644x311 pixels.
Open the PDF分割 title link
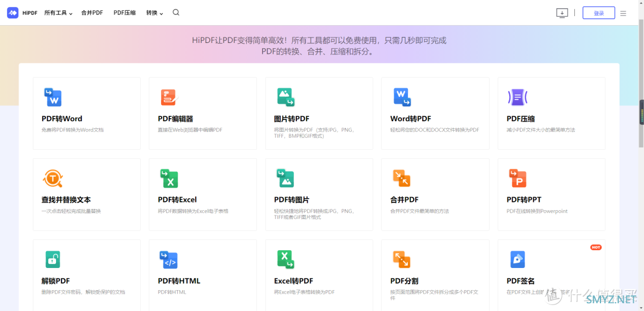[404, 281]
